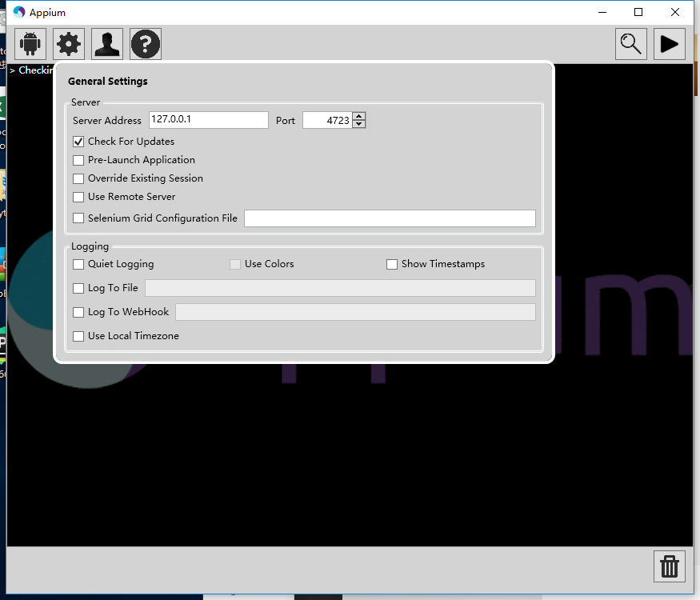Increase the Port value with up arrow
Screen dimensions: 700x600
click(359, 116)
